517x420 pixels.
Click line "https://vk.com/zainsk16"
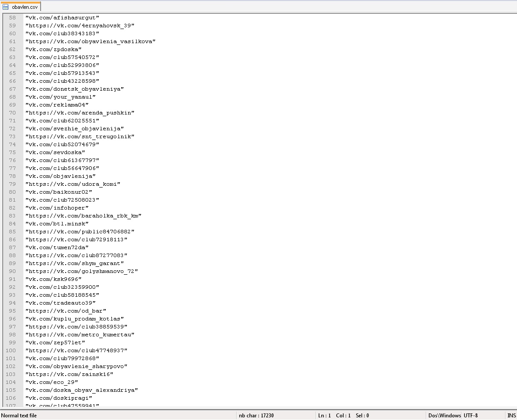coord(69,374)
